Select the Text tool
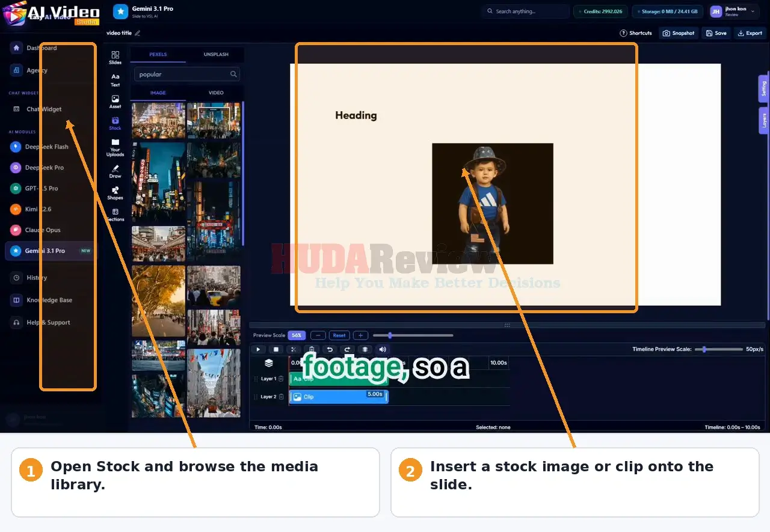Screen dimensions: 770x532 tap(115, 80)
